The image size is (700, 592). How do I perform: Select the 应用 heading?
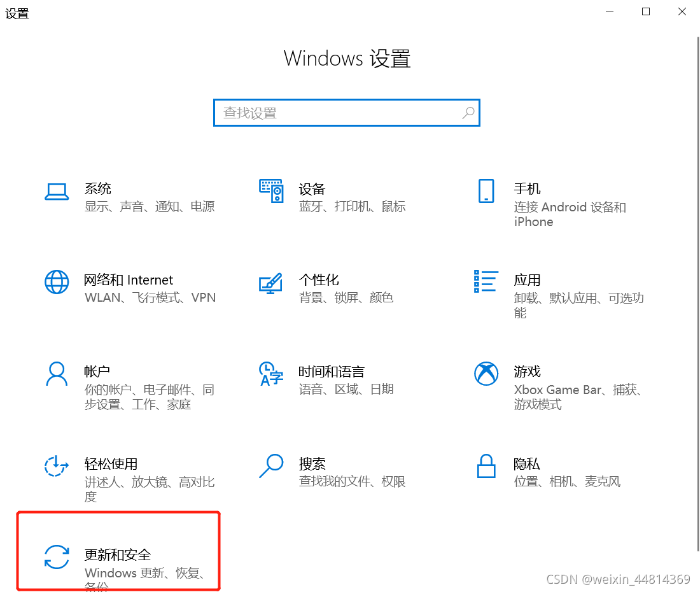[x=528, y=280]
